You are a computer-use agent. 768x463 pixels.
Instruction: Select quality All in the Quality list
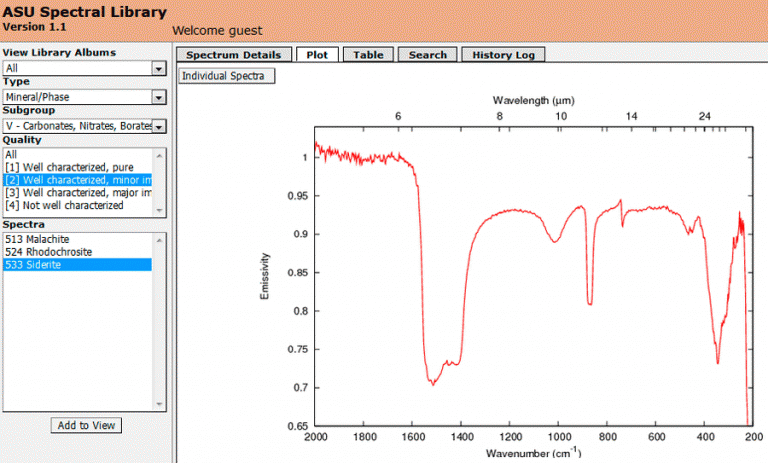[78, 154]
